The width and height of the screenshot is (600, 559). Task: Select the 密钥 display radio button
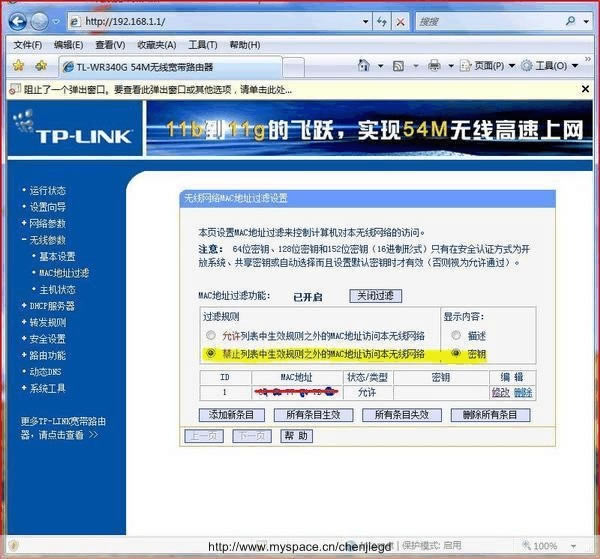(455, 353)
